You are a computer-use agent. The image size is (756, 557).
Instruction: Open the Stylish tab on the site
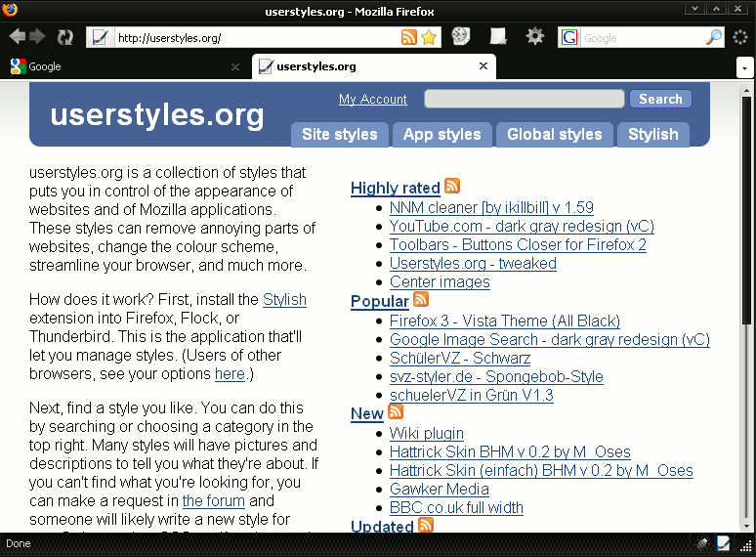[652, 134]
